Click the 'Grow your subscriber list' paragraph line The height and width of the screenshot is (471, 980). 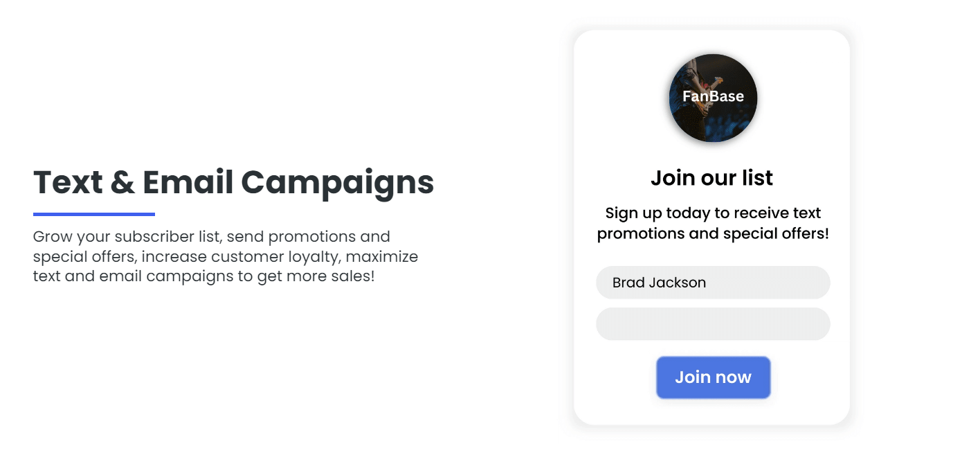click(x=212, y=236)
